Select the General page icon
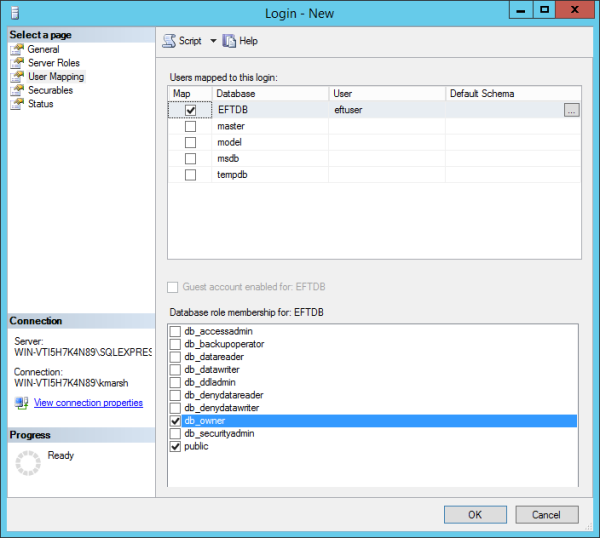600x538 pixels. click(x=17, y=49)
